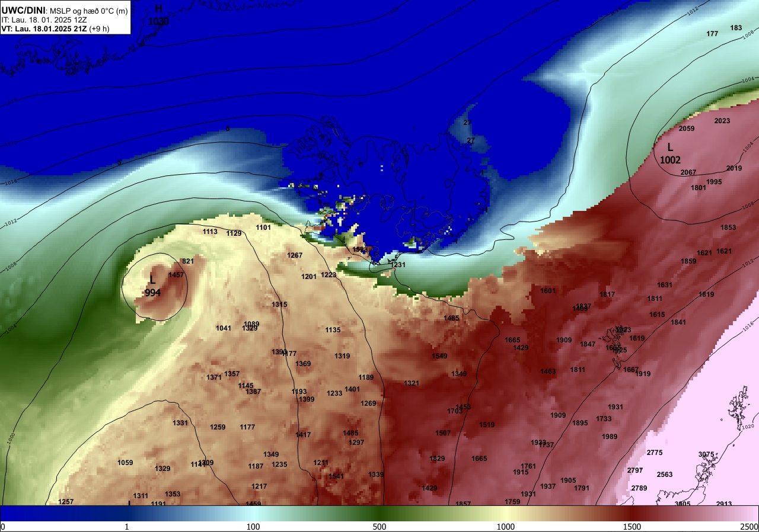This screenshot has width=759, height=532.
Task: Click the height value '1601'
Action: coord(548,291)
